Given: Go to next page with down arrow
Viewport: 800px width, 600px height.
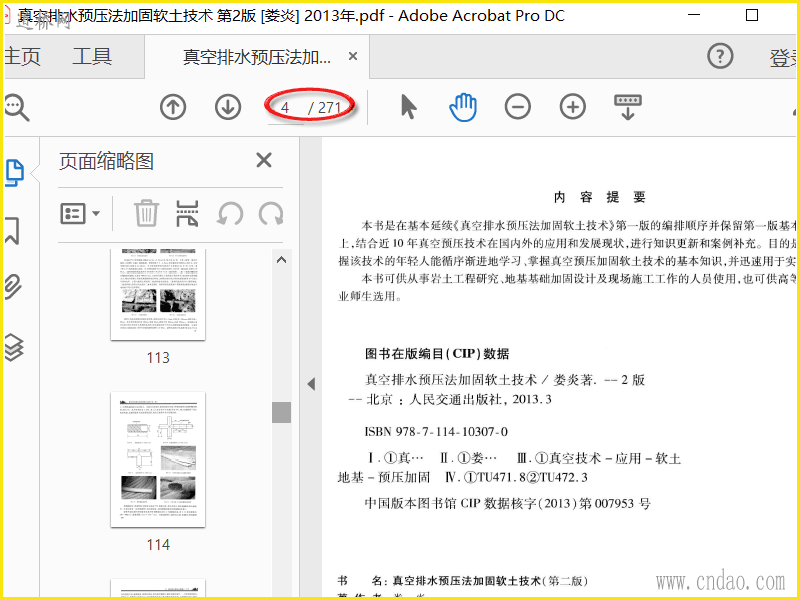Looking at the screenshot, I should point(228,107).
